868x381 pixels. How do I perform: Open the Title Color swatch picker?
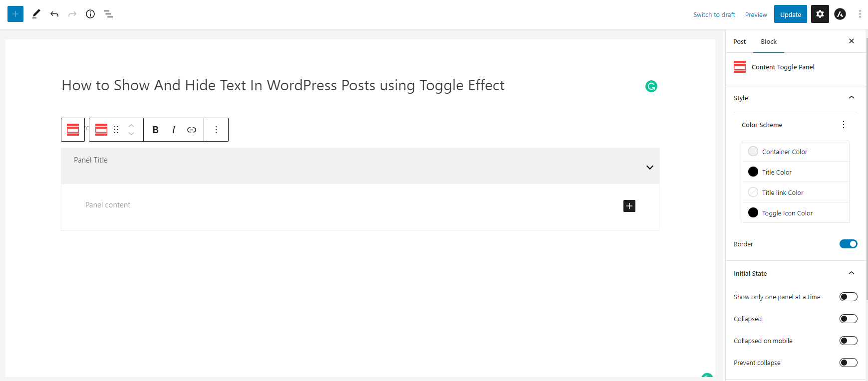(x=753, y=172)
